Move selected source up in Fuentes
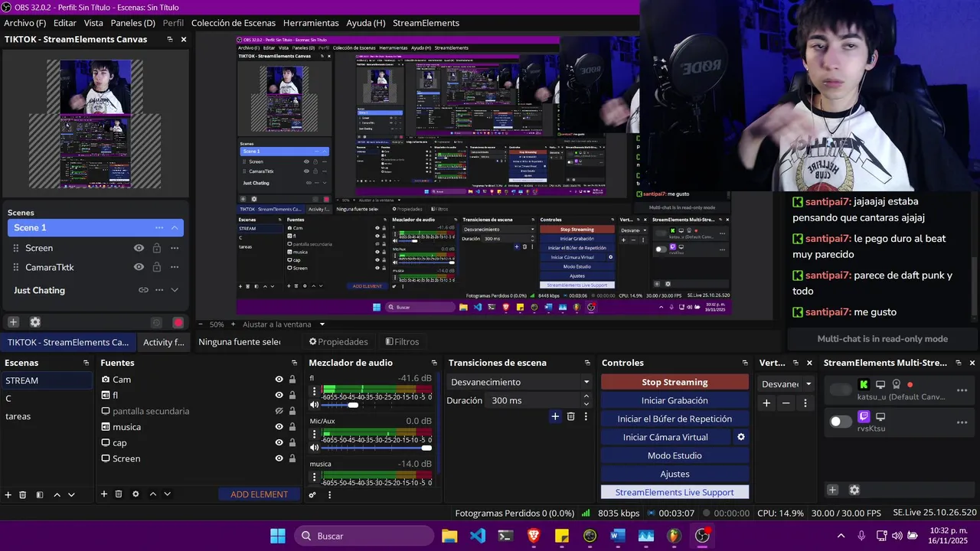The image size is (980, 551). click(x=152, y=494)
